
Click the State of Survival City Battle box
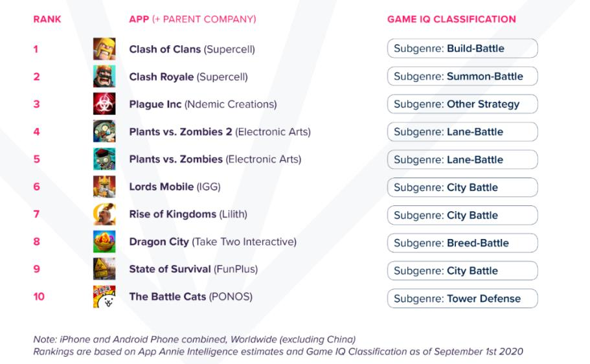coord(462,271)
